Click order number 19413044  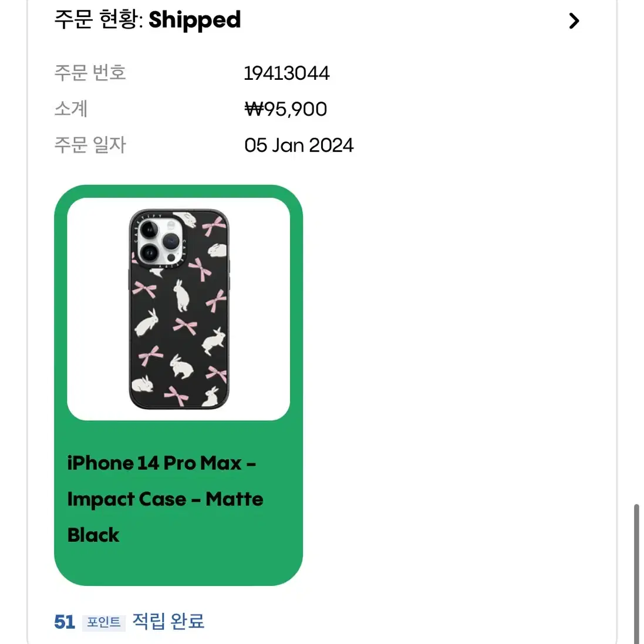(286, 73)
